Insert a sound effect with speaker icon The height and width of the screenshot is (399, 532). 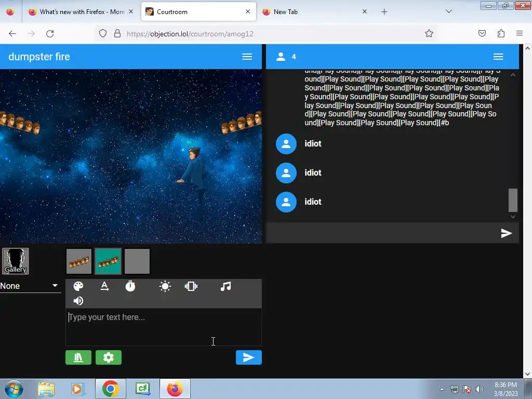tap(78, 301)
